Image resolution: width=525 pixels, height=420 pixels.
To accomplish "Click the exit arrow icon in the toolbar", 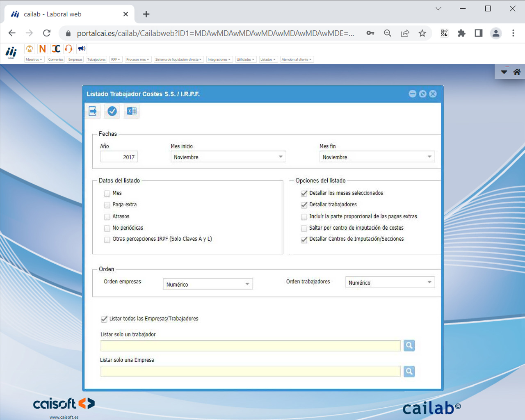I will click(x=92, y=111).
